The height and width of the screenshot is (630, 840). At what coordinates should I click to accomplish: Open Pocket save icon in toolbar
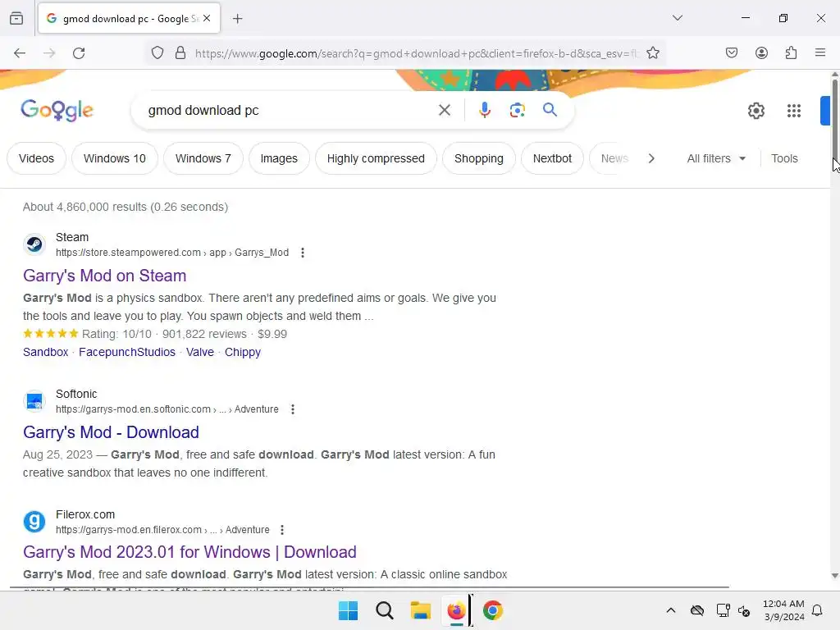pyautogui.click(x=731, y=52)
